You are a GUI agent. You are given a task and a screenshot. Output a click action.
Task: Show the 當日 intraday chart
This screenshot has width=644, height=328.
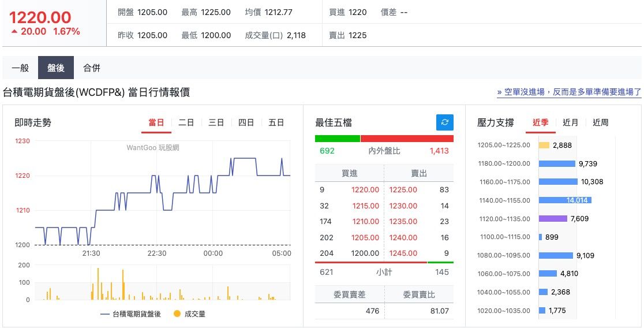tap(156, 122)
